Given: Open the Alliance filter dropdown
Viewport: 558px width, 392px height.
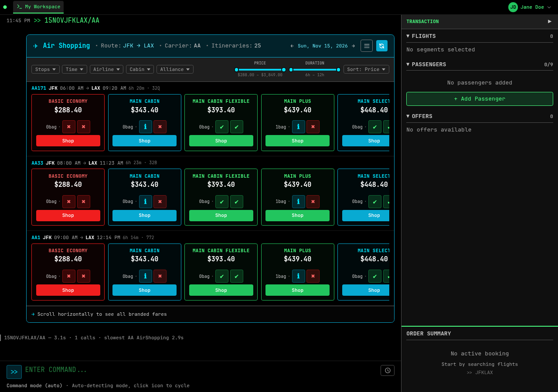Looking at the screenshot, I should [x=175, y=69].
